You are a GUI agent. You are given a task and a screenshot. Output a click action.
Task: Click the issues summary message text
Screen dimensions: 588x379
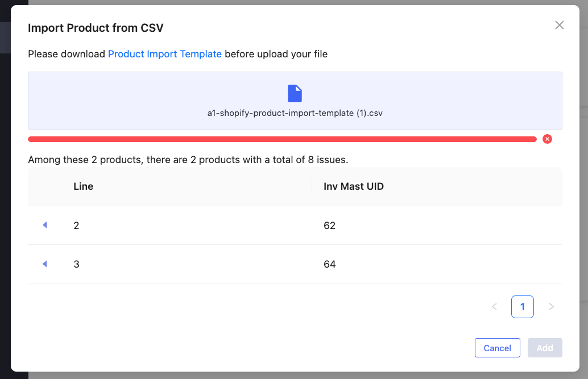[188, 160]
